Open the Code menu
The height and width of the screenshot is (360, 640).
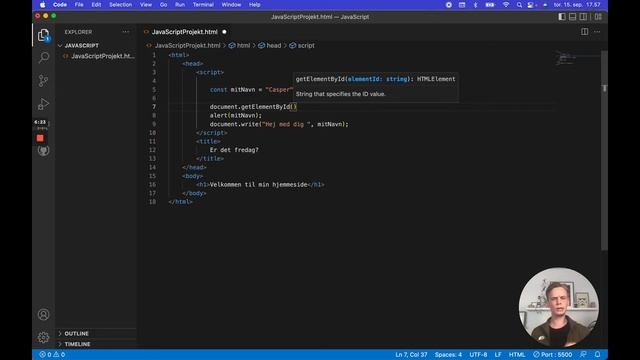[x=60, y=5]
